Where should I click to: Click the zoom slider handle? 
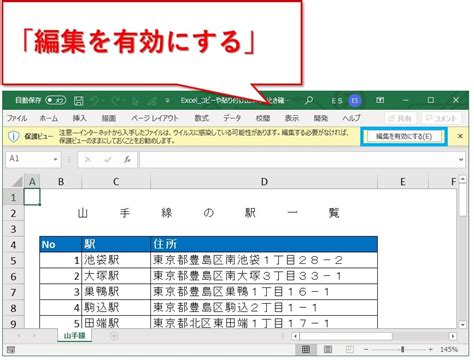click(x=403, y=349)
